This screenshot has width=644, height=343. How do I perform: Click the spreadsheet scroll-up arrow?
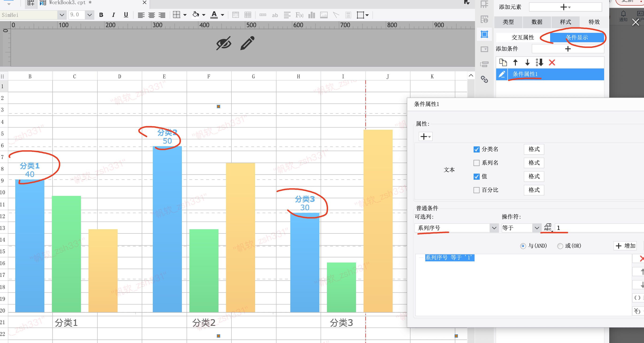(x=471, y=76)
